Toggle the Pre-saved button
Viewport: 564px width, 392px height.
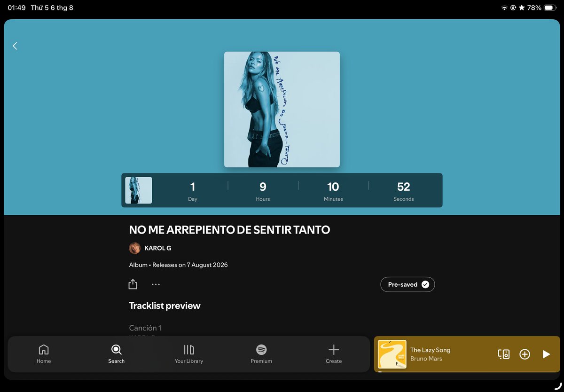point(407,284)
